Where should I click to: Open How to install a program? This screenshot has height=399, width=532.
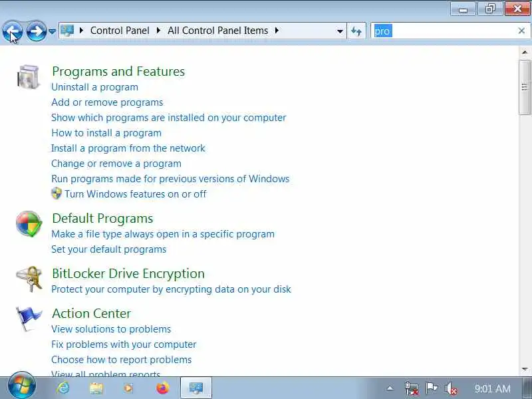(x=106, y=132)
